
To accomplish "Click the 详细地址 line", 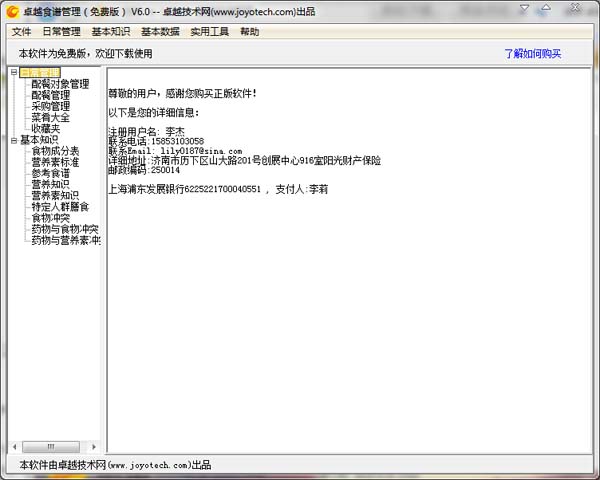I will point(245,160).
